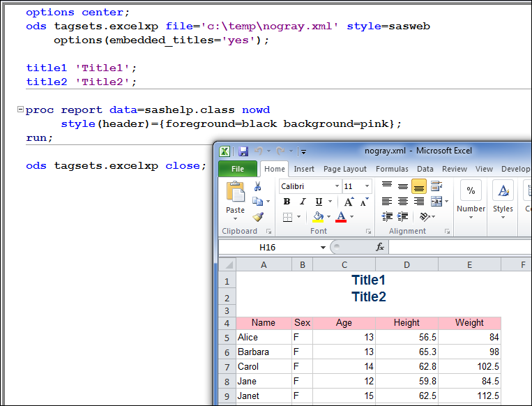
Task: Click the Styles button
Action: [x=503, y=195]
